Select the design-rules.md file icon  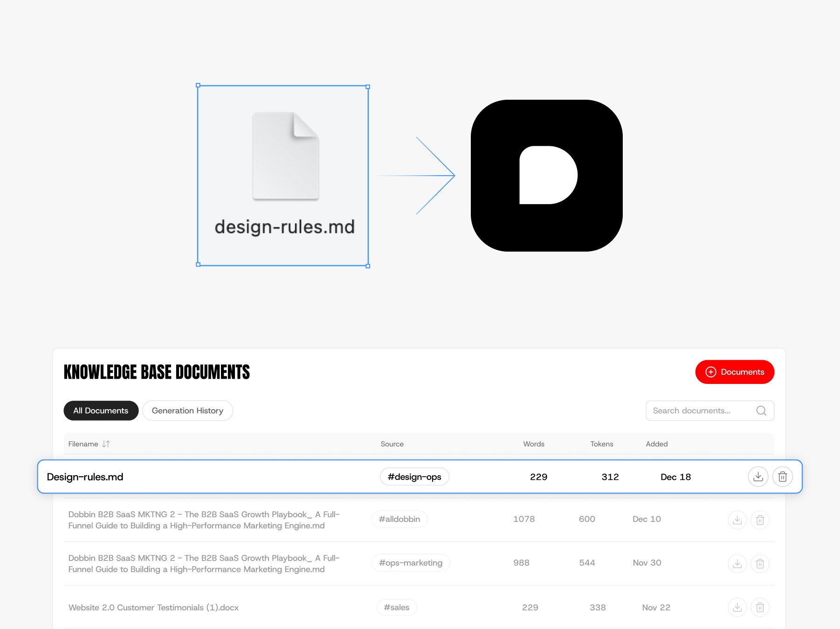click(286, 156)
